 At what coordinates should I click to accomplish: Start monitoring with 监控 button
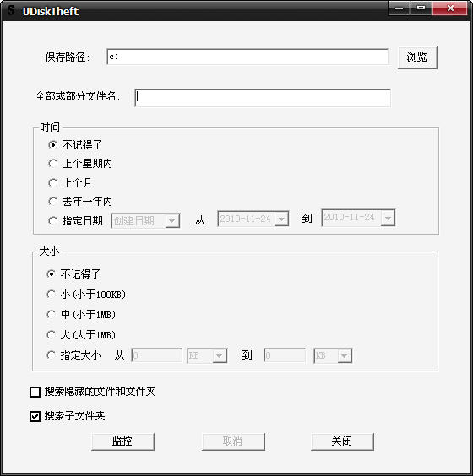click(x=122, y=441)
